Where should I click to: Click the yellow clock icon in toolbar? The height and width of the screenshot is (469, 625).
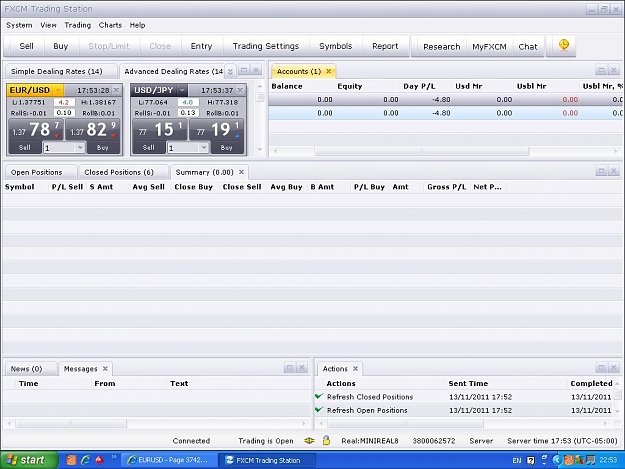pos(564,45)
